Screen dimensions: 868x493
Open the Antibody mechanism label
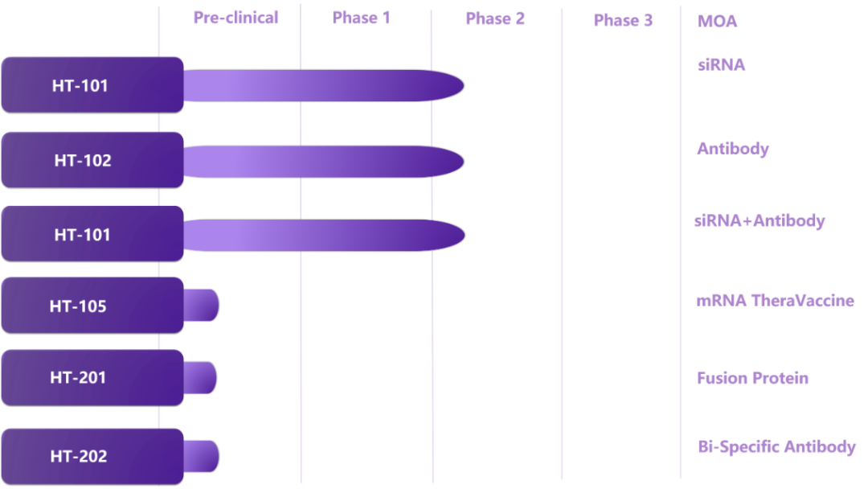[733, 149]
